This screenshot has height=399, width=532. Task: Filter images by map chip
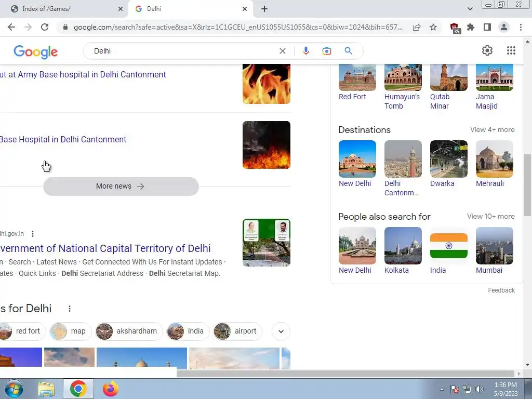pyautogui.click(x=71, y=331)
